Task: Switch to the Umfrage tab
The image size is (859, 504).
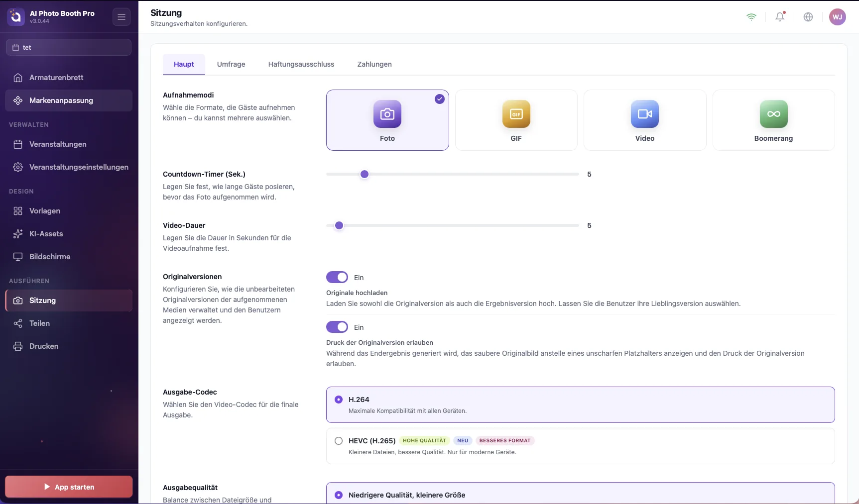Action: coord(231,64)
